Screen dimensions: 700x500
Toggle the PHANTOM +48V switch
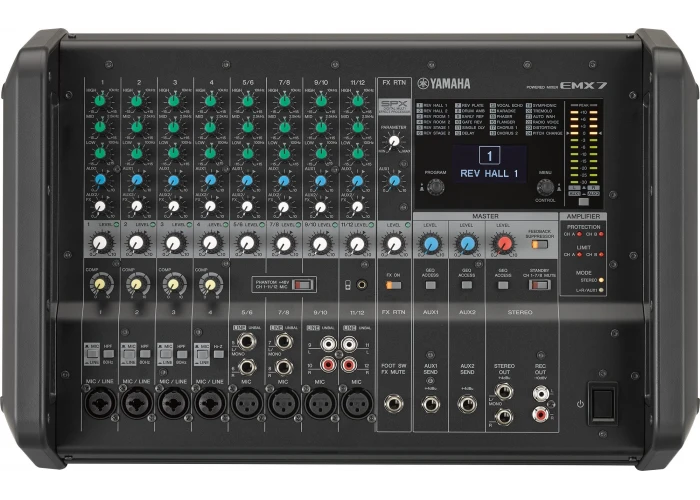coord(303,284)
